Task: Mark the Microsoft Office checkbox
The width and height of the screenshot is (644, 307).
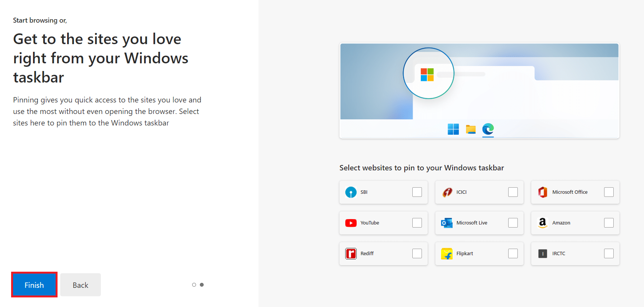Action: 609,192
